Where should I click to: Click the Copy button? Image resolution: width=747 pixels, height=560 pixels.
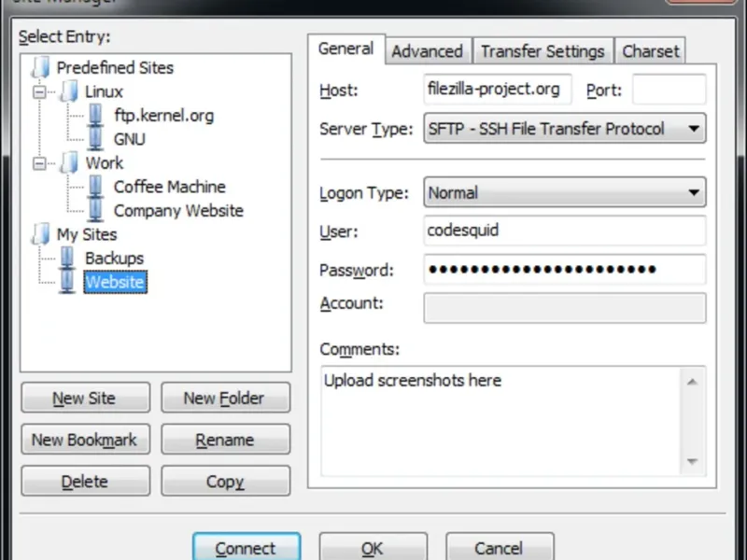point(225,481)
